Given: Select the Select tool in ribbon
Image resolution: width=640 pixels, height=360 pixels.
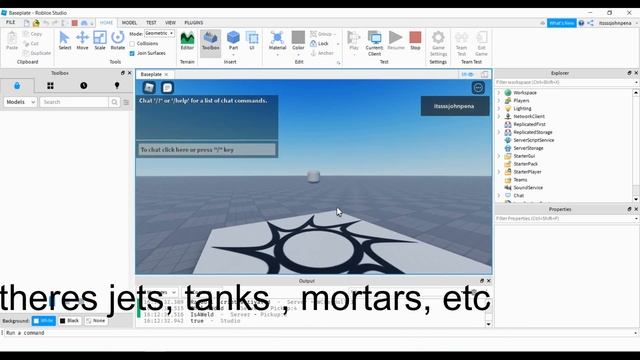Looking at the screenshot, I should [x=64, y=40].
